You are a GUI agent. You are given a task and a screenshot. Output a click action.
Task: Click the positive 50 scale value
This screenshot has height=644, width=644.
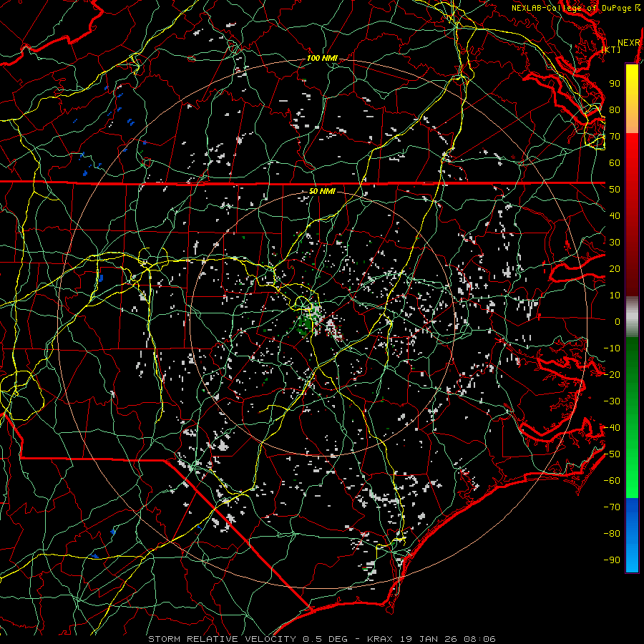(x=615, y=190)
